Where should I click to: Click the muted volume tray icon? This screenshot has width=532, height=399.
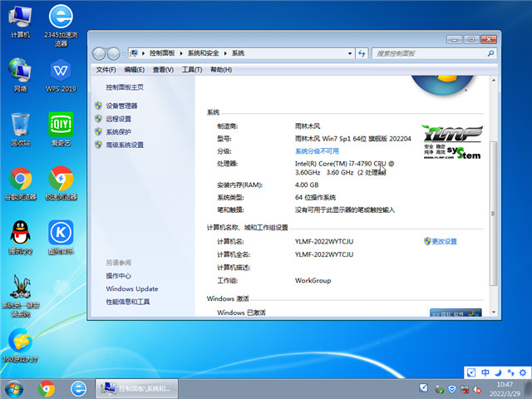point(477,390)
